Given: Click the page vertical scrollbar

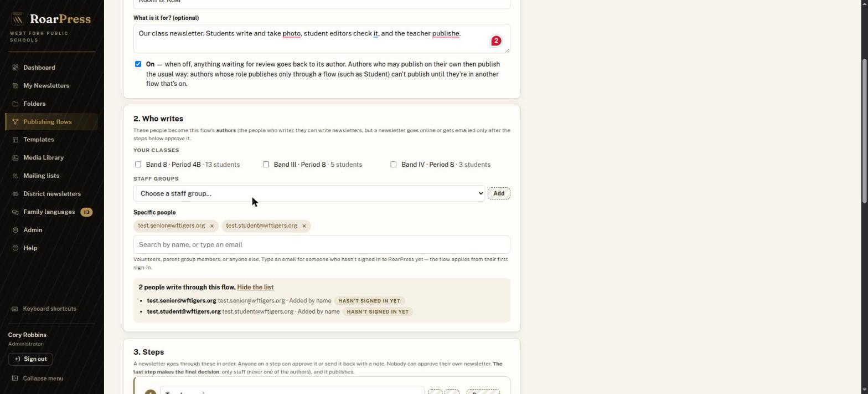Looking at the screenshot, I should pos(864,131).
